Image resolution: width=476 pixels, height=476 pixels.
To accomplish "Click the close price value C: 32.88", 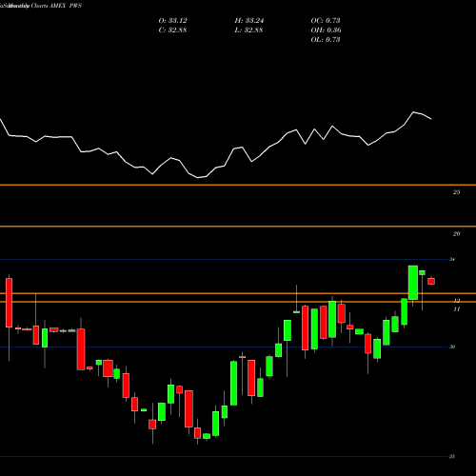I will pyautogui.click(x=172, y=30).
